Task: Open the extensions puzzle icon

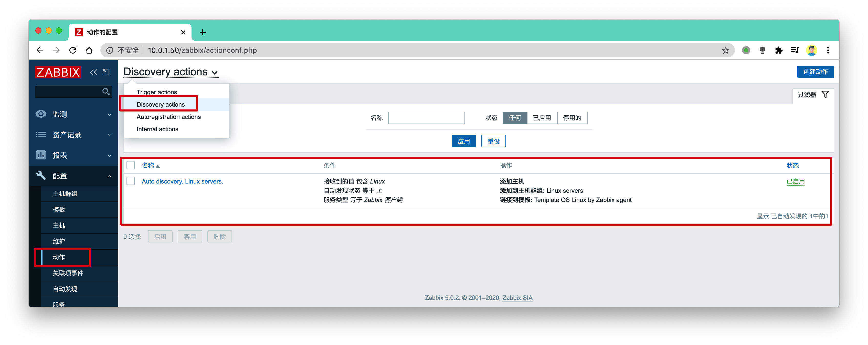Action: (779, 50)
